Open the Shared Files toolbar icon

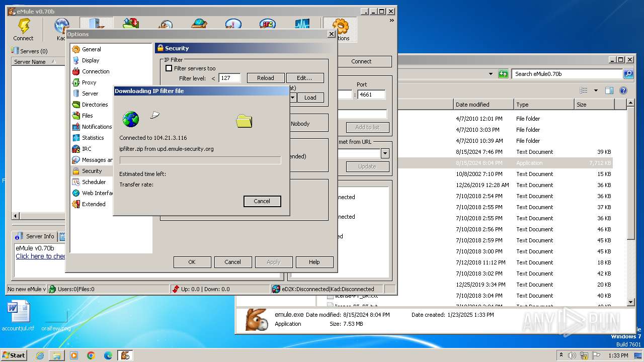pyautogui.click(x=199, y=24)
